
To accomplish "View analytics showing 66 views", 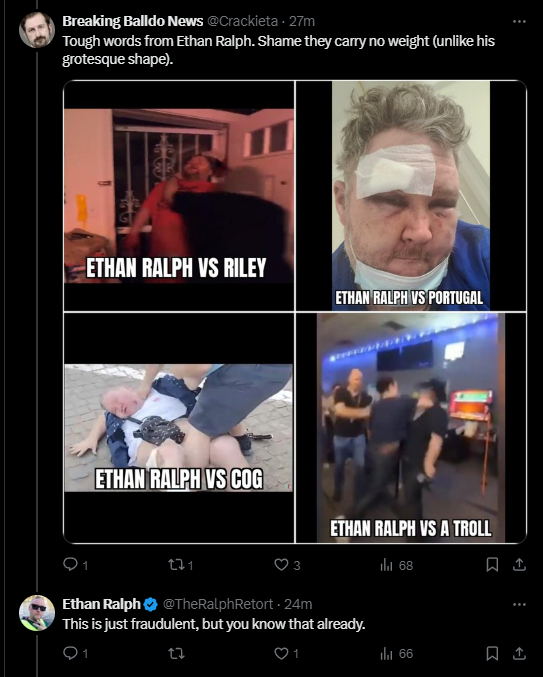I will pyautogui.click(x=396, y=653).
